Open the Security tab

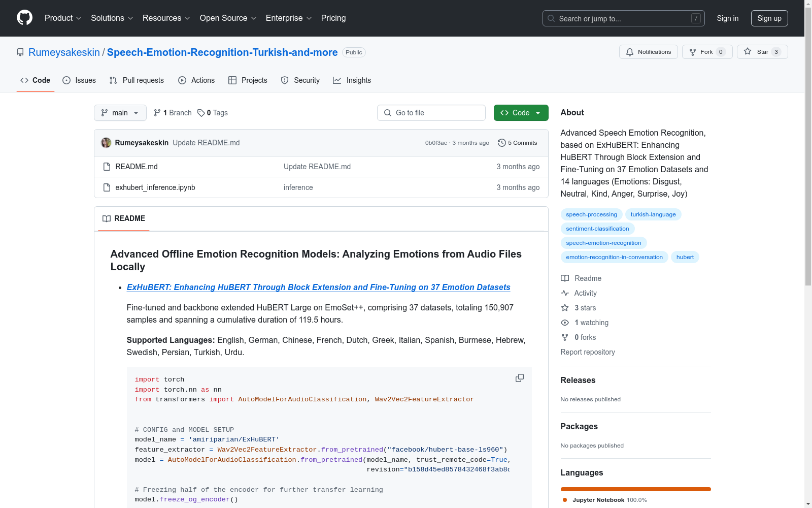point(300,80)
